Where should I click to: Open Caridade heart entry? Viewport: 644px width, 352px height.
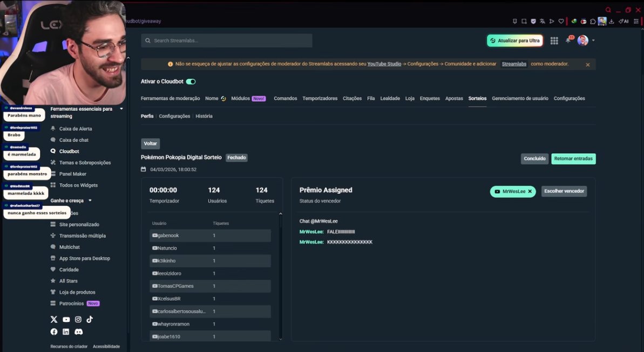click(64, 270)
